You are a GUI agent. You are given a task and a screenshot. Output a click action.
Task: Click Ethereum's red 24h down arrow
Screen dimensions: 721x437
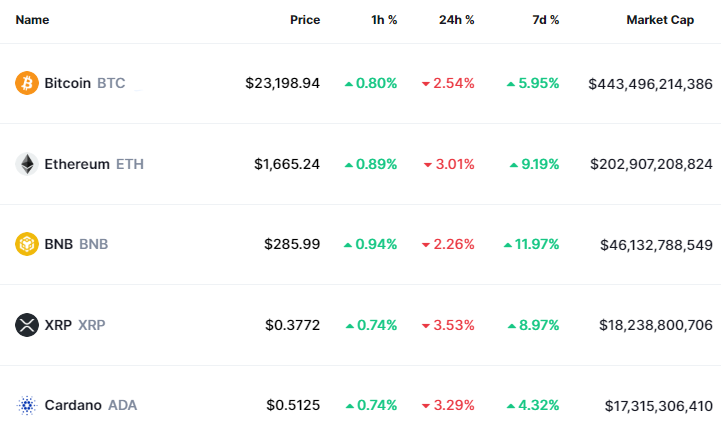(427, 165)
